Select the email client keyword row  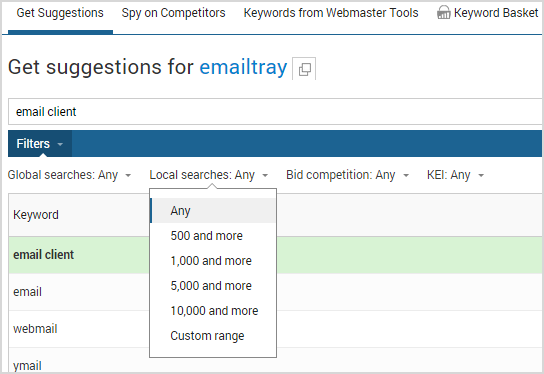coord(276,255)
